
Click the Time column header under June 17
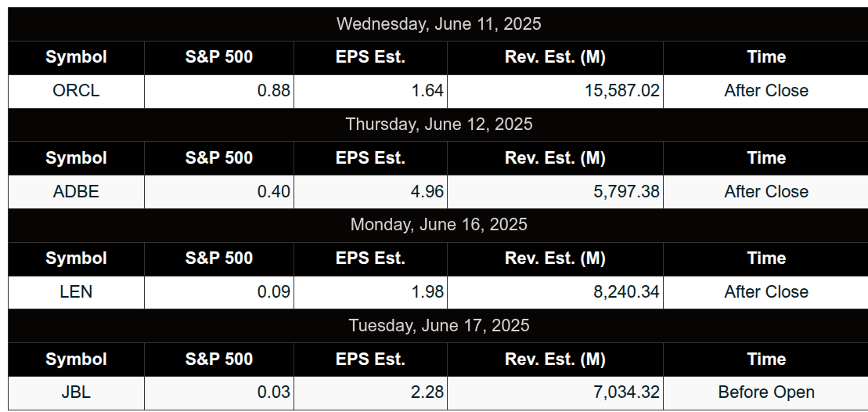[766, 359]
